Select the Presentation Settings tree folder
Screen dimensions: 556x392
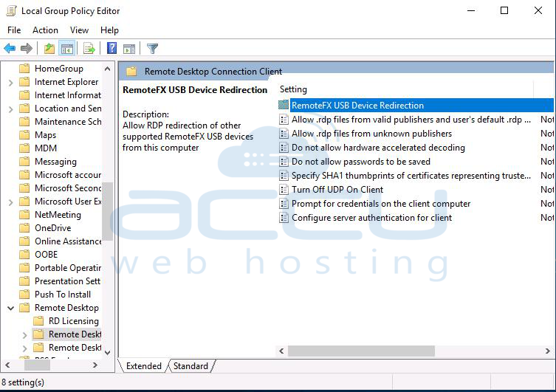[x=68, y=281]
